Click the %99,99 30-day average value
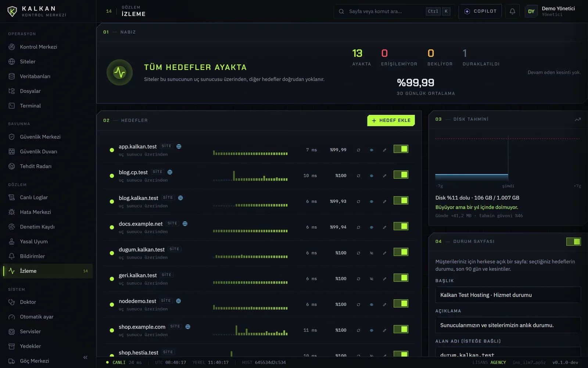 tap(416, 83)
